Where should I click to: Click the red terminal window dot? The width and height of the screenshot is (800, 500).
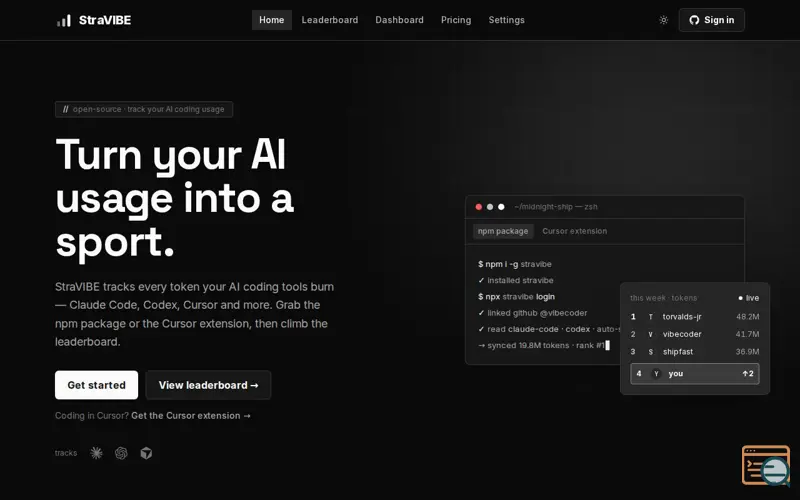point(479,207)
